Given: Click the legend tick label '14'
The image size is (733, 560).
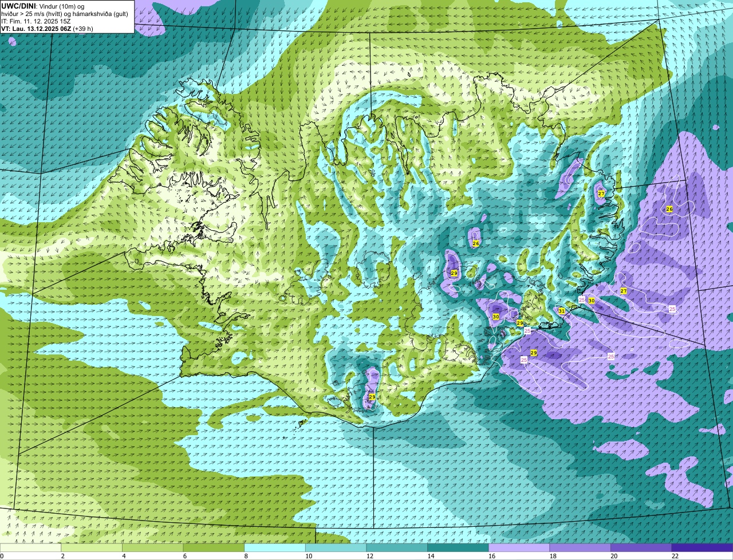Looking at the screenshot, I should (x=431, y=556).
